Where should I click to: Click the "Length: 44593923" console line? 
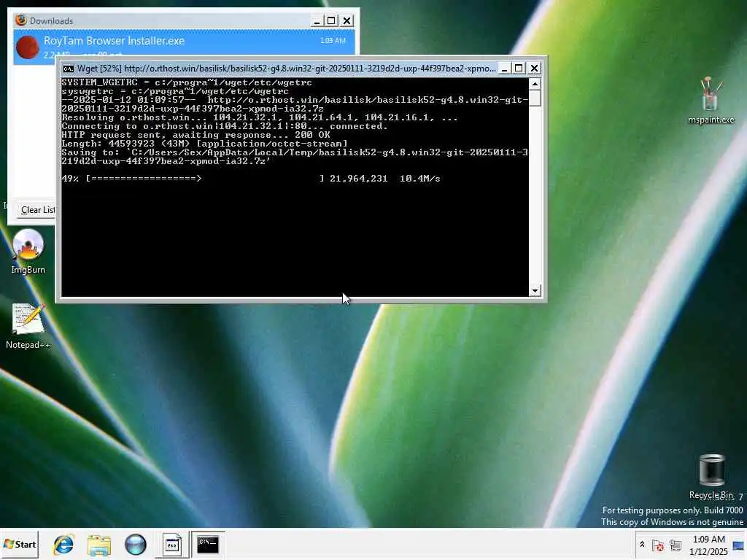[204, 144]
